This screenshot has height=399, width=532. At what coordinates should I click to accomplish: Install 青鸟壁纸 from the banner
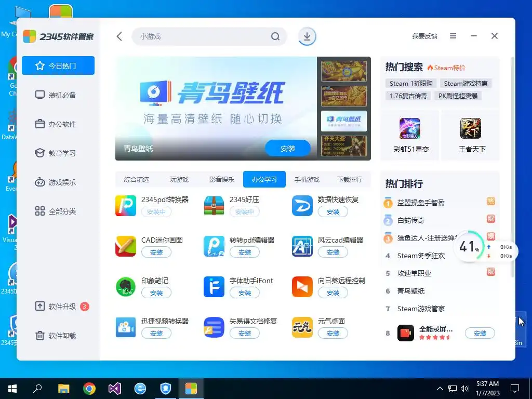288,148
